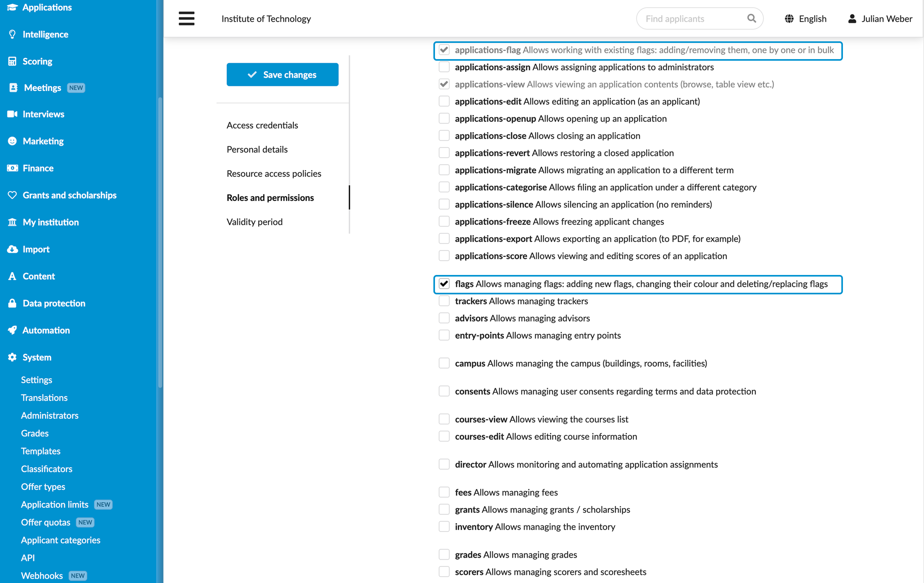
Task: Expand the Automation sidebar section
Action: (x=46, y=330)
